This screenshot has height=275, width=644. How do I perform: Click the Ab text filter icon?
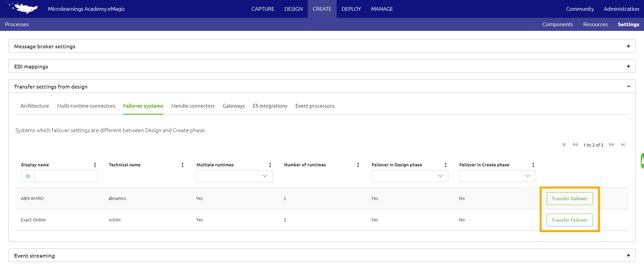[28, 176]
